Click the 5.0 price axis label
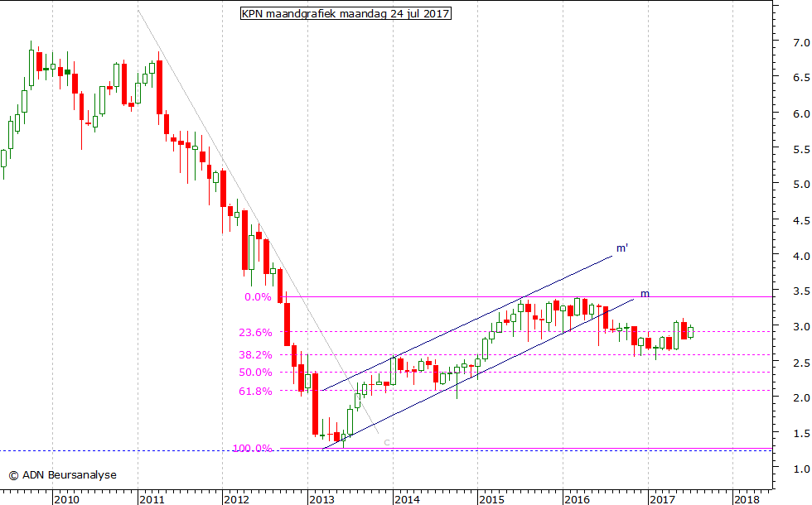Viewport: 812px width, 505px height. [x=801, y=185]
